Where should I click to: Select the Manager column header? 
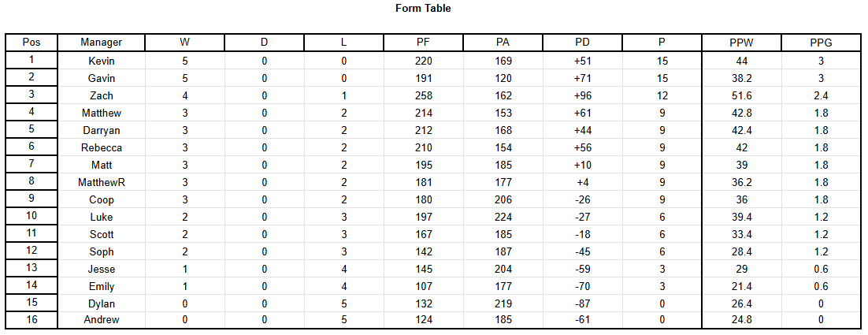pos(102,42)
